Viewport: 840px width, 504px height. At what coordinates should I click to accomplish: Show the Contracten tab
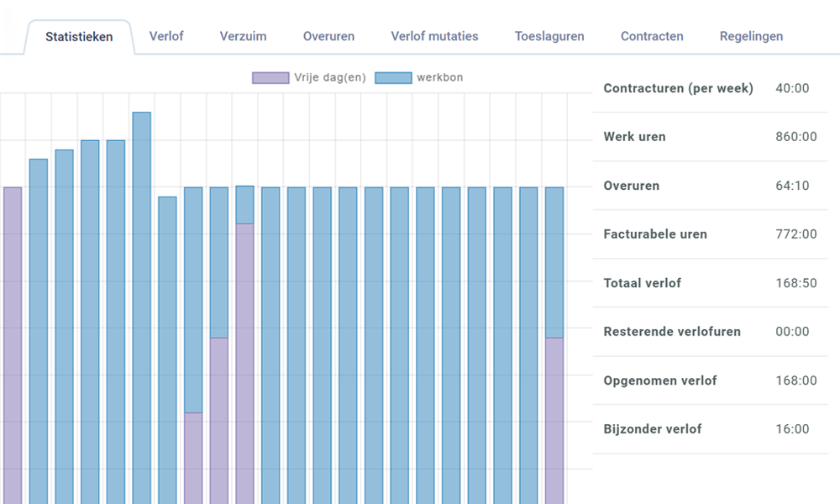(652, 36)
